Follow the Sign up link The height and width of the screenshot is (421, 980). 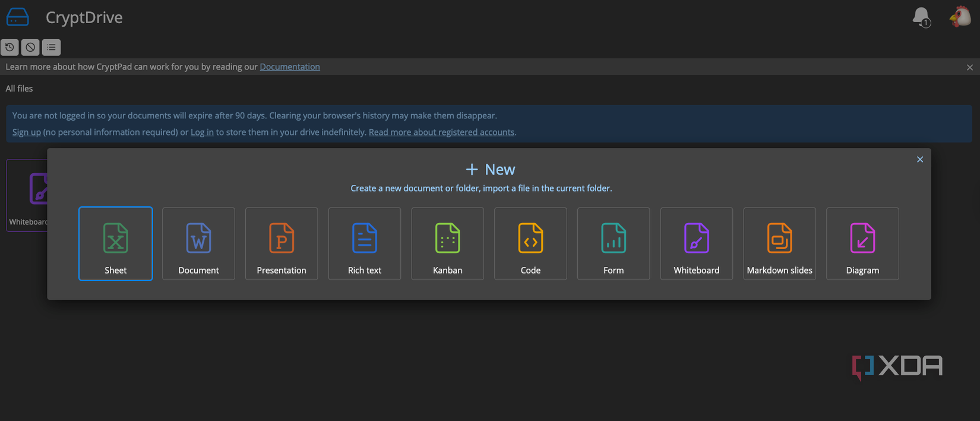pyautogui.click(x=27, y=132)
